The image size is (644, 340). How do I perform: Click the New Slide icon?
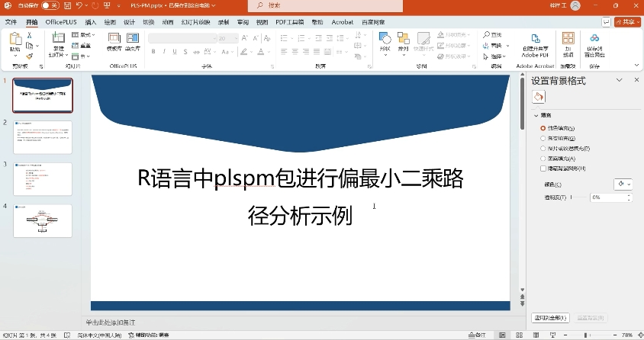tap(58, 37)
